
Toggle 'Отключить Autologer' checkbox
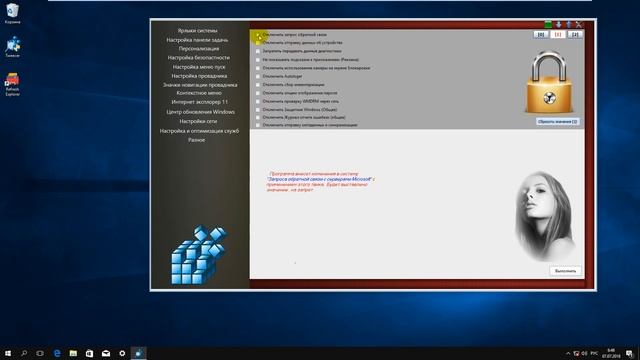(258, 76)
